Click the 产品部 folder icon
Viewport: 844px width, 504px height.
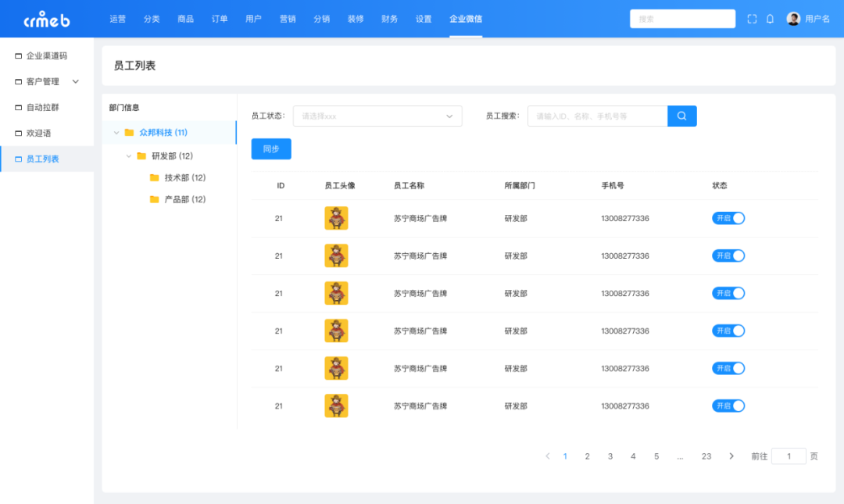(155, 199)
